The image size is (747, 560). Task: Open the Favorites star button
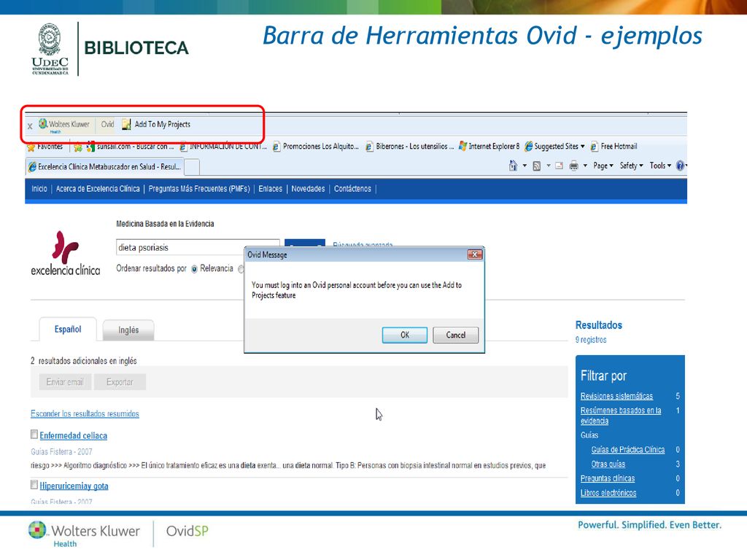45,147
